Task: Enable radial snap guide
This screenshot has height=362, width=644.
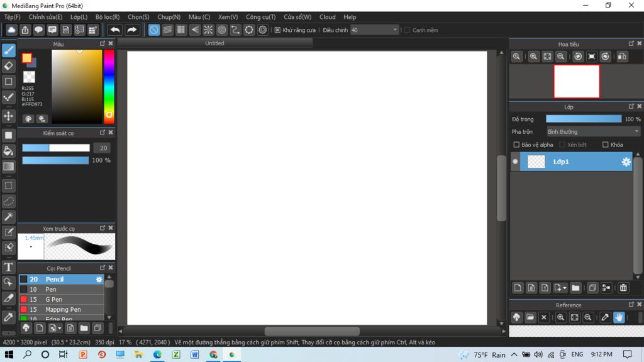Action: (208, 30)
